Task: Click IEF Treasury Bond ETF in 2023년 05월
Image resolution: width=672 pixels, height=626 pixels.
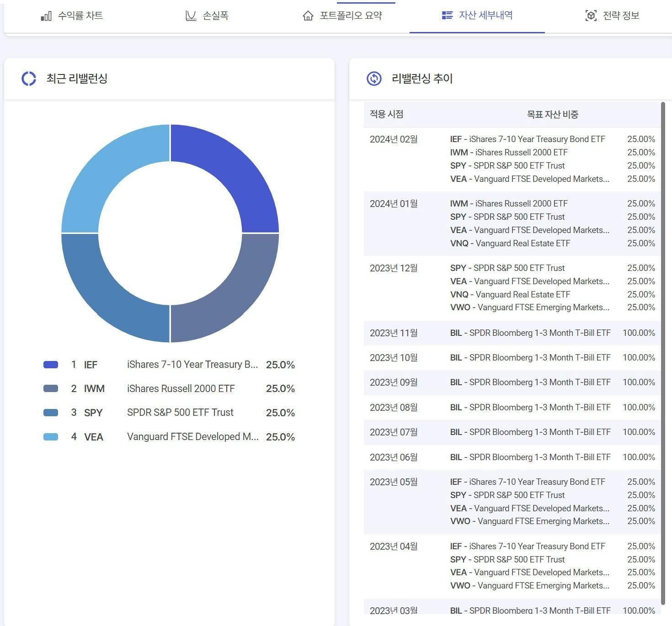Action: [528, 482]
